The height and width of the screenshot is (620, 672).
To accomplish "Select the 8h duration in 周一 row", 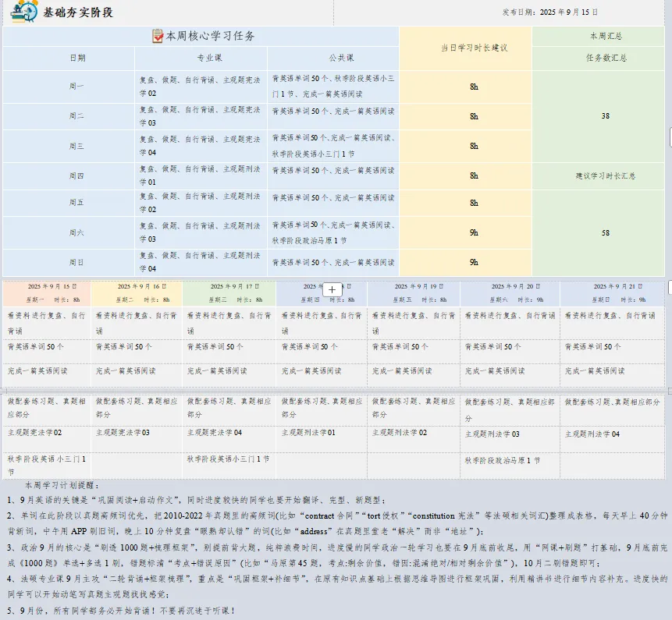I will [x=474, y=87].
